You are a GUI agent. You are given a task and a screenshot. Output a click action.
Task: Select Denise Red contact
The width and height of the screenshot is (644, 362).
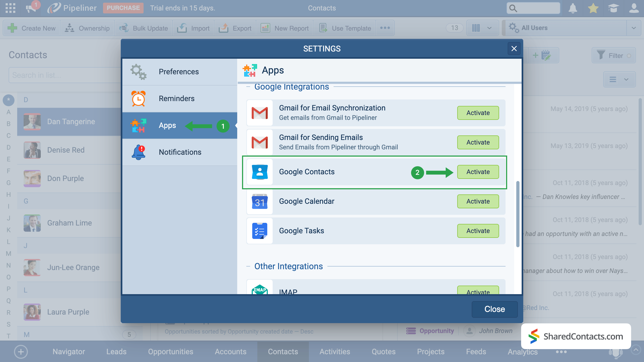pos(69,150)
